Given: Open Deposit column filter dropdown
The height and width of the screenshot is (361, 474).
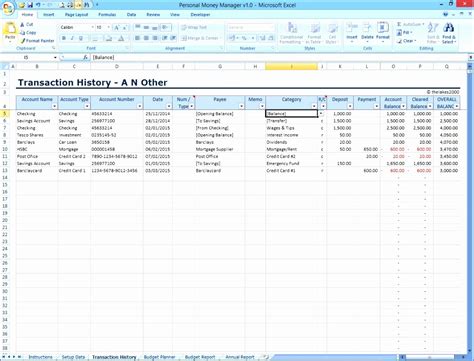Looking at the screenshot, I should [350, 106].
